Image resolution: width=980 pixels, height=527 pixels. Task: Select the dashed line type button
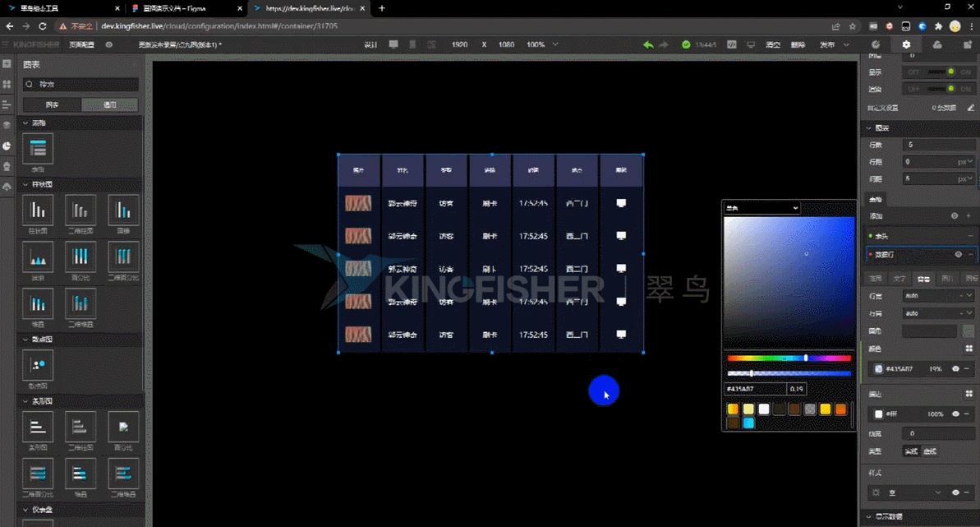pyautogui.click(x=930, y=451)
